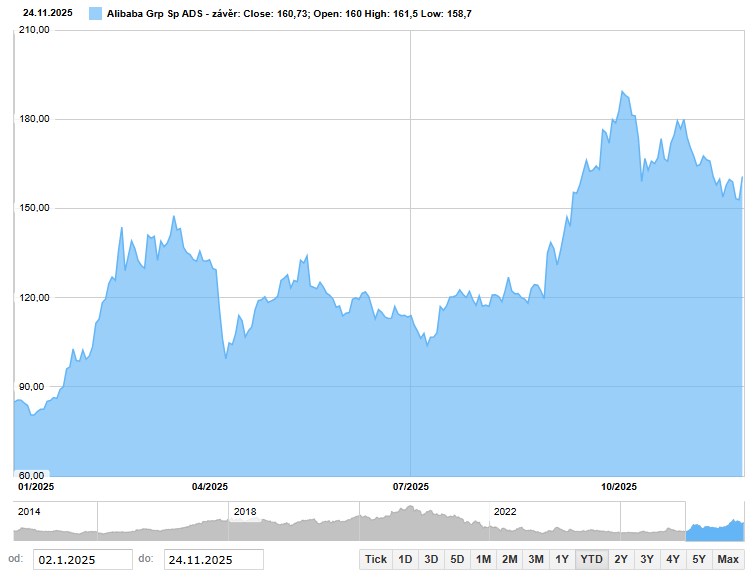Screen dimensions: 754x579
Task: Set chart range to 3M
Action: tap(536, 559)
